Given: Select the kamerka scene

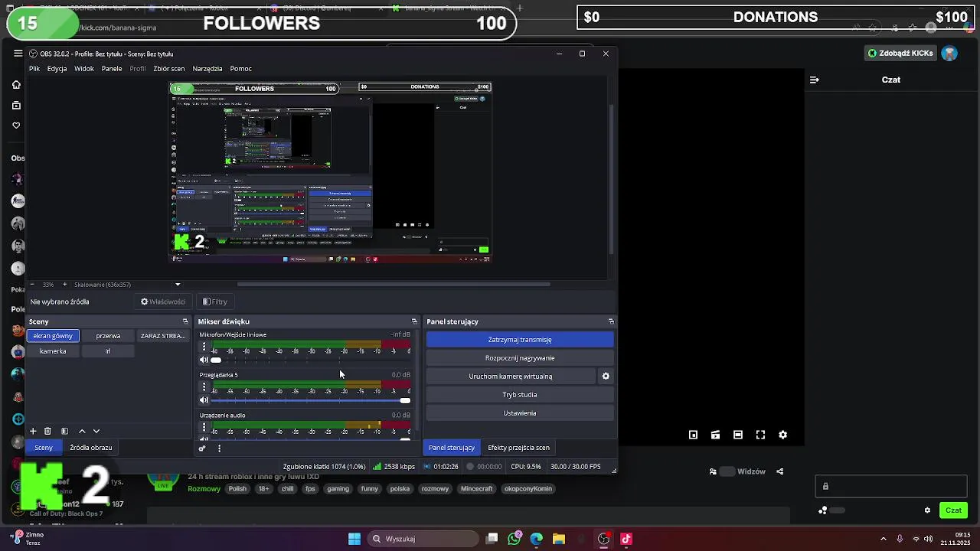Looking at the screenshot, I should point(53,351).
